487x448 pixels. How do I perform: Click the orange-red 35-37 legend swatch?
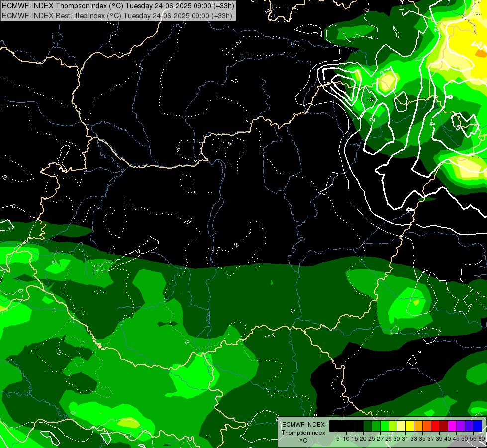coord(427,426)
